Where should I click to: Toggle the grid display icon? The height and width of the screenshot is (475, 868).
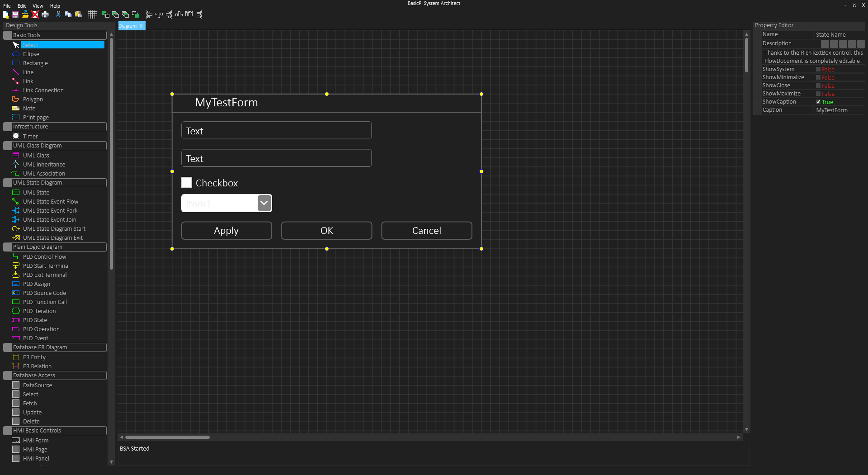[92, 14]
